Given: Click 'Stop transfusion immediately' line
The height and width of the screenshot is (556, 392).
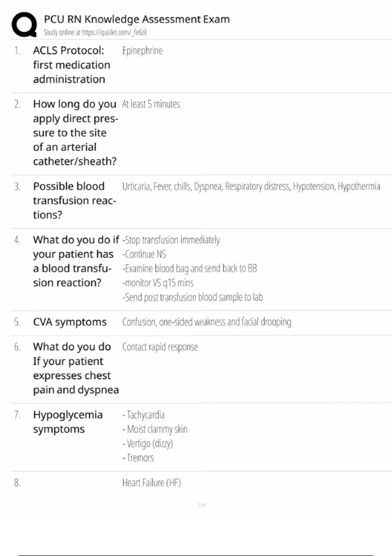Looking at the screenshot, I should point(171,240).
